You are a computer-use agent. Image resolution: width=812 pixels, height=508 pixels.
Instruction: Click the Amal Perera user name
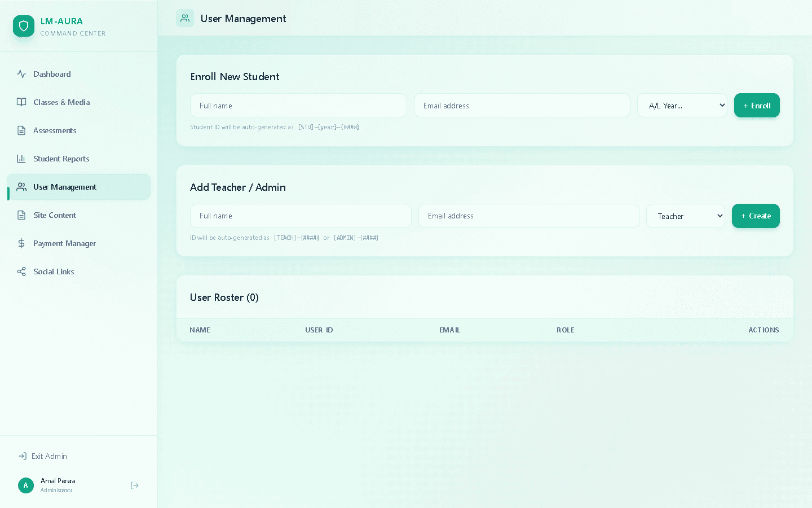click(x=58, y=481)
